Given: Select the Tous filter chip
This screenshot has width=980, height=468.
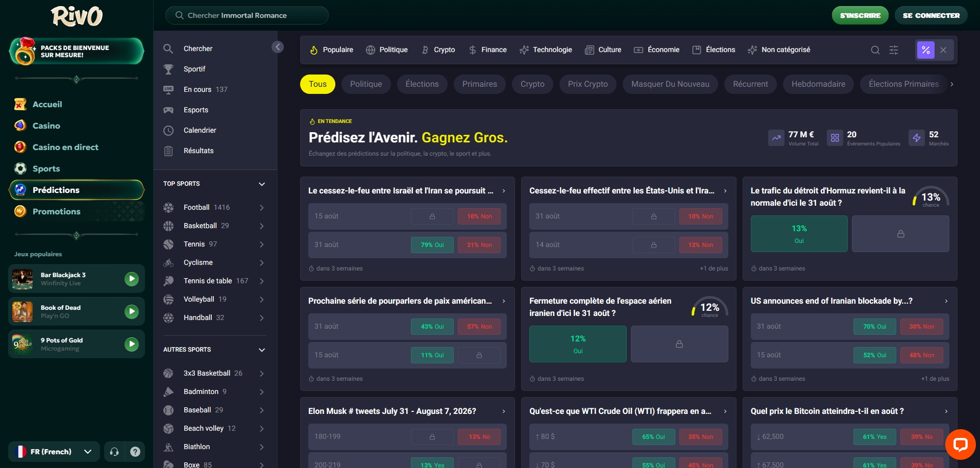Looking at the screenshot, I should [x=317, y=84].
